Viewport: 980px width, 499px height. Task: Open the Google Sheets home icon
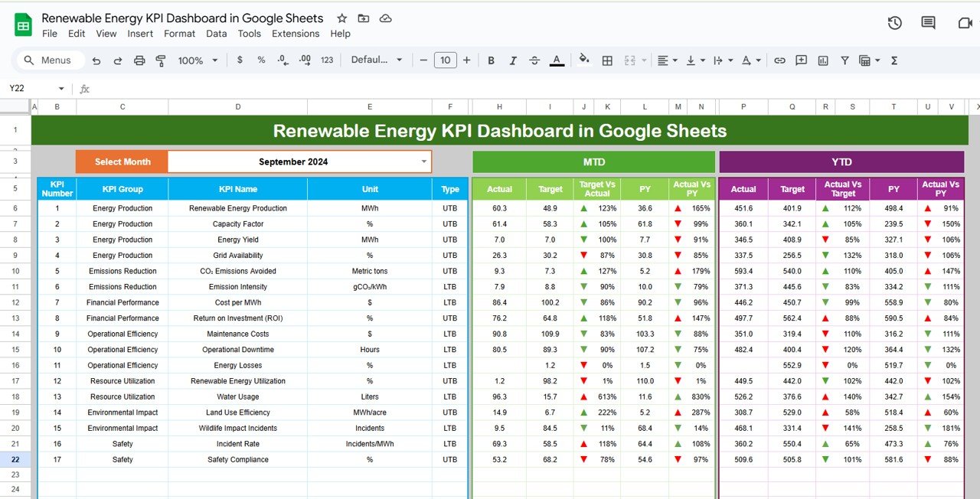pyautogui.click(x=23, y=25)
